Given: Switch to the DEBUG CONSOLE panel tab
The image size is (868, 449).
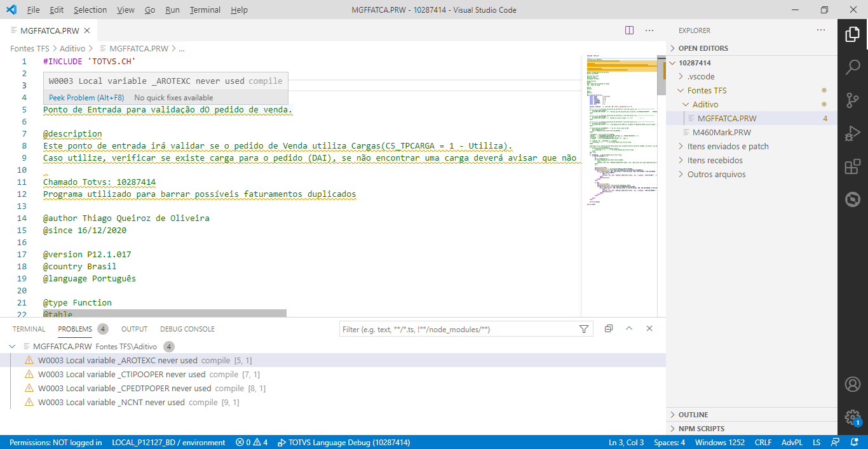Looking at the screenshot, I should 187,329.
